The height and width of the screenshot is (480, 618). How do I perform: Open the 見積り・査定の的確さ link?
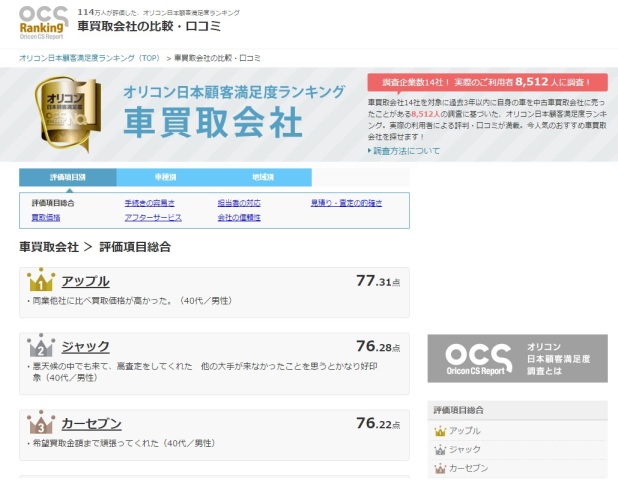345,202
